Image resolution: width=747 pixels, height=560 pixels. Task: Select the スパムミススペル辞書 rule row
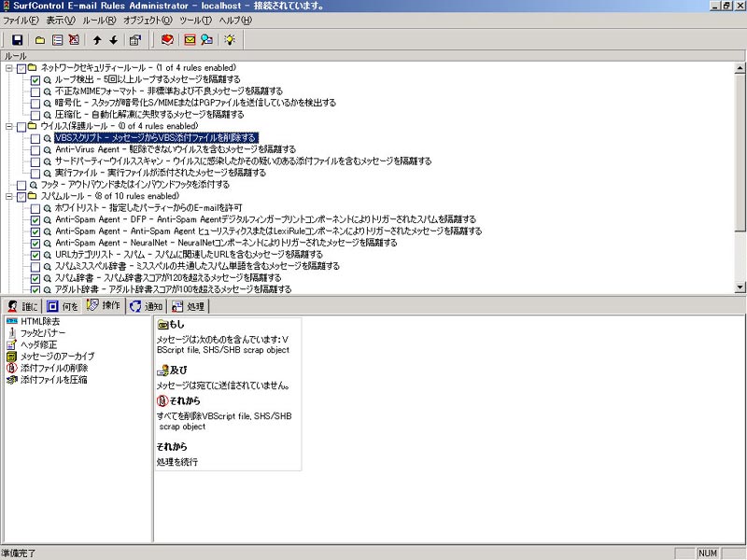[197, 266]
